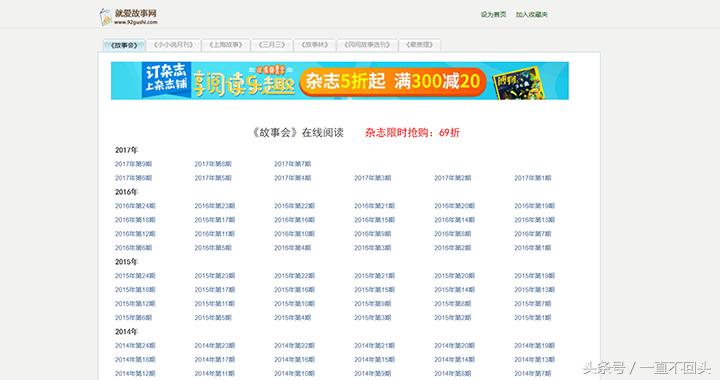View issue 2015年第22期
This screenshot has width=720, height=380.
point(294,276)
